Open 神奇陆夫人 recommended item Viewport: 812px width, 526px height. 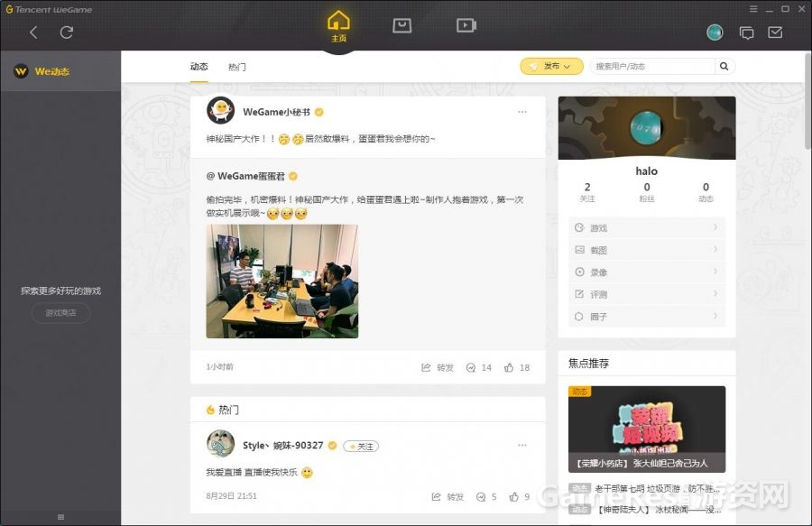tap(645, 510)
